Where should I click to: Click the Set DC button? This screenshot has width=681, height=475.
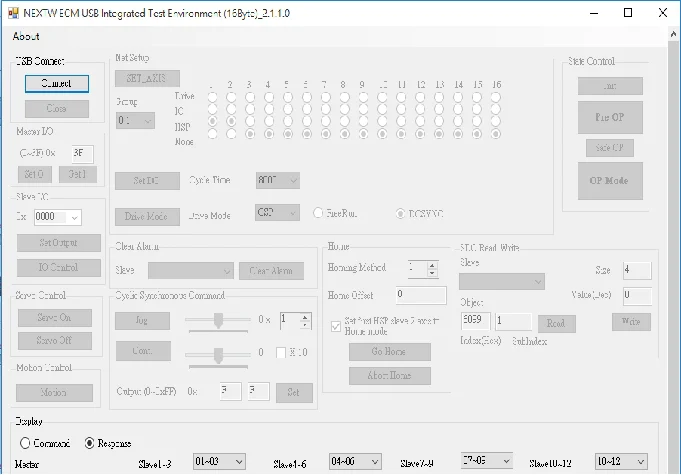pos(147,181)
